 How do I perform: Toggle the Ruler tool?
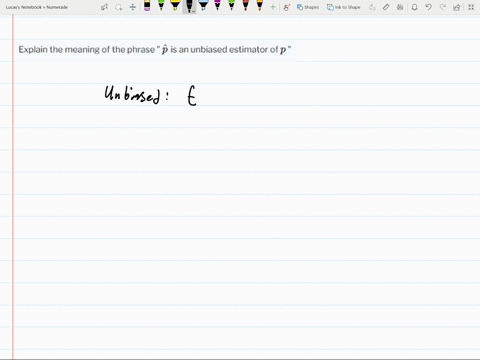pyautogui.click(x=386, y=7)
